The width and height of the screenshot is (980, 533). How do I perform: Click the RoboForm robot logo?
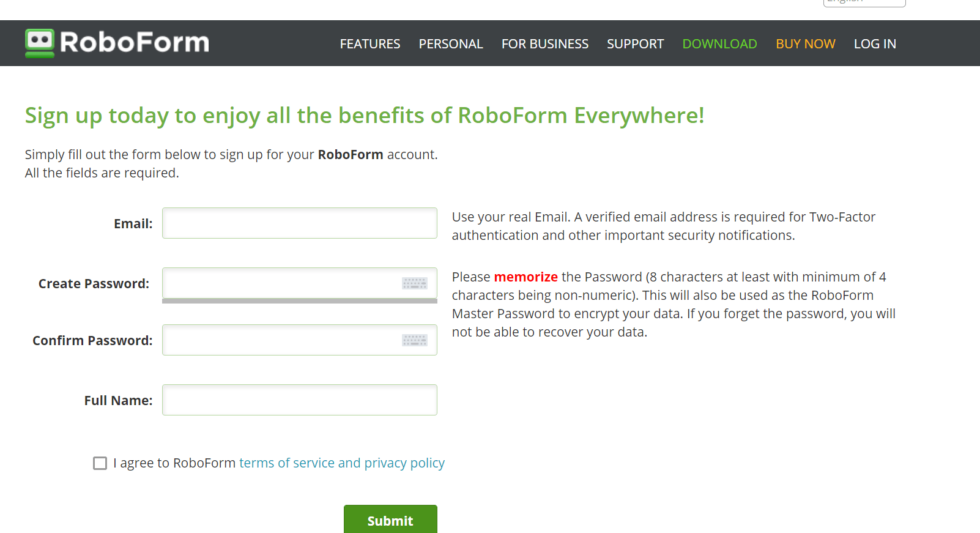(39, 43)
